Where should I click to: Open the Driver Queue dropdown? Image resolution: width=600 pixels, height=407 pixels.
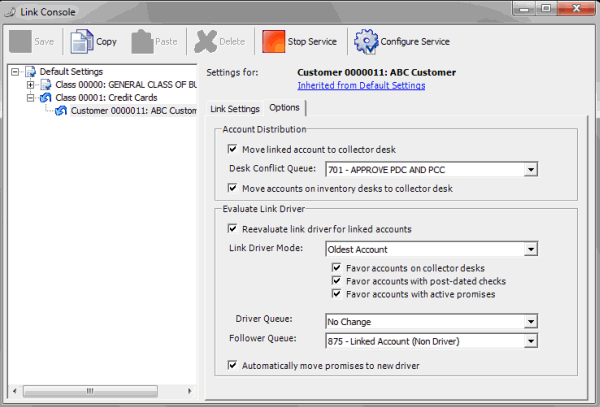[x=530, y=321]
